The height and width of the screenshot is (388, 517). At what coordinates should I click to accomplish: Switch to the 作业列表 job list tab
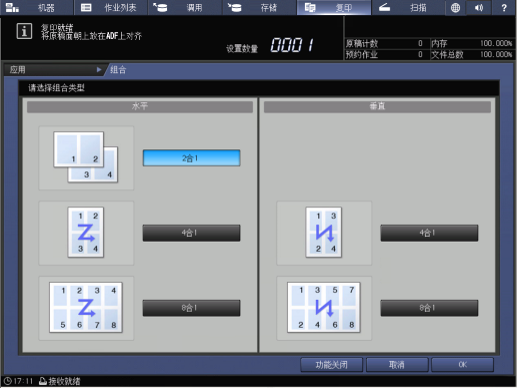pyautogui.click(x=111, y=7)
